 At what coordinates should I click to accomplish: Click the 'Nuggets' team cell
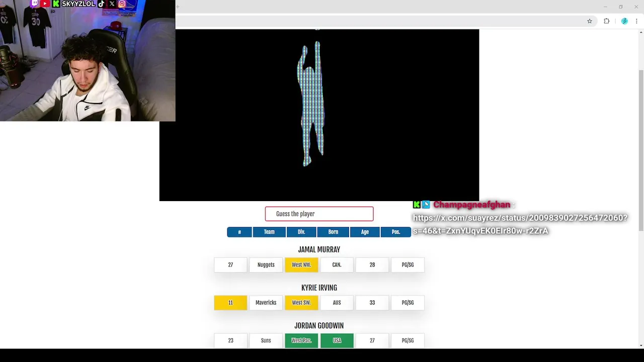pyautogui.click(x=266, y=265)
